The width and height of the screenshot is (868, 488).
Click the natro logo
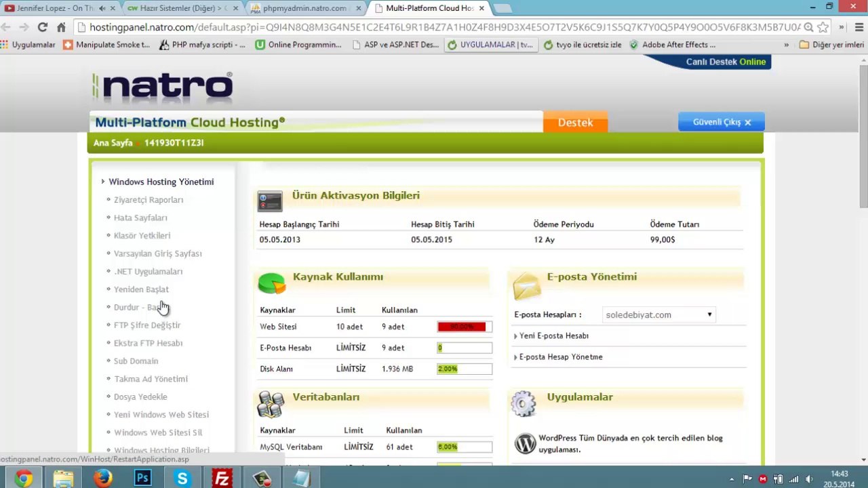163,87
